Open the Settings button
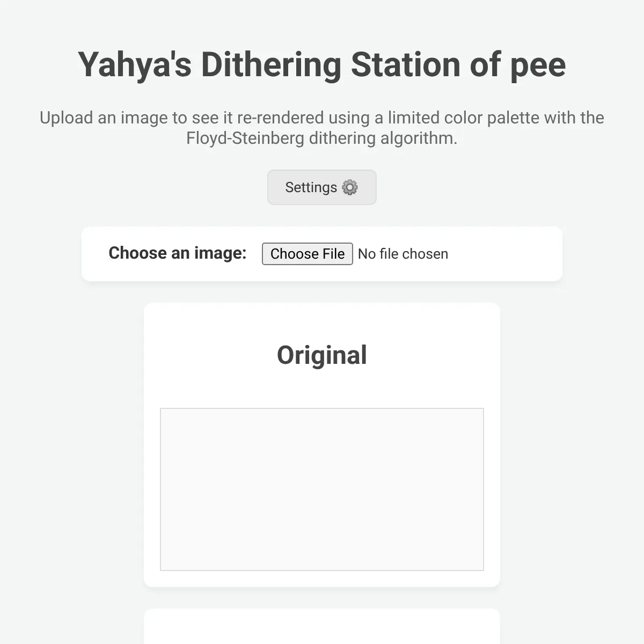This screenshot has width=644, height=644. pyautogui.click(x=322, y=187)
